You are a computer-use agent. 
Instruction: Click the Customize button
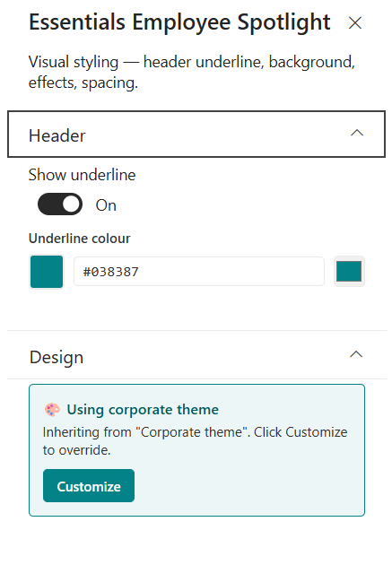click(89, 486)
